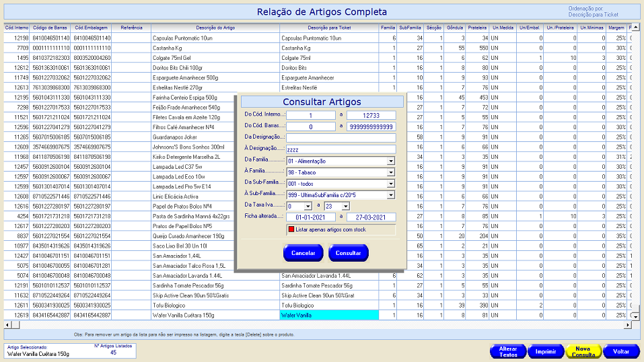This screenshot has width=644, height=362.
Task: Open the 'Da Sub-Família' dropdown list
Action: 390,184
